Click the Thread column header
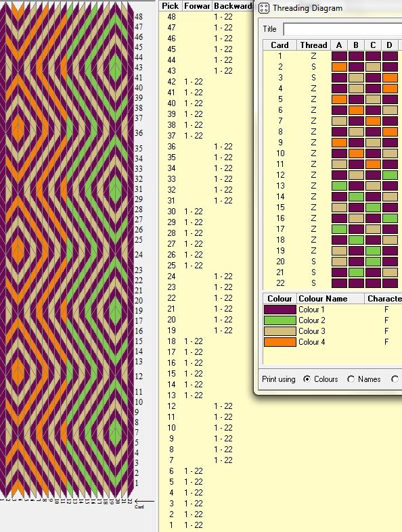Image resolution: width=402 pixels, height=532 pixels. [x=313, y=45]
